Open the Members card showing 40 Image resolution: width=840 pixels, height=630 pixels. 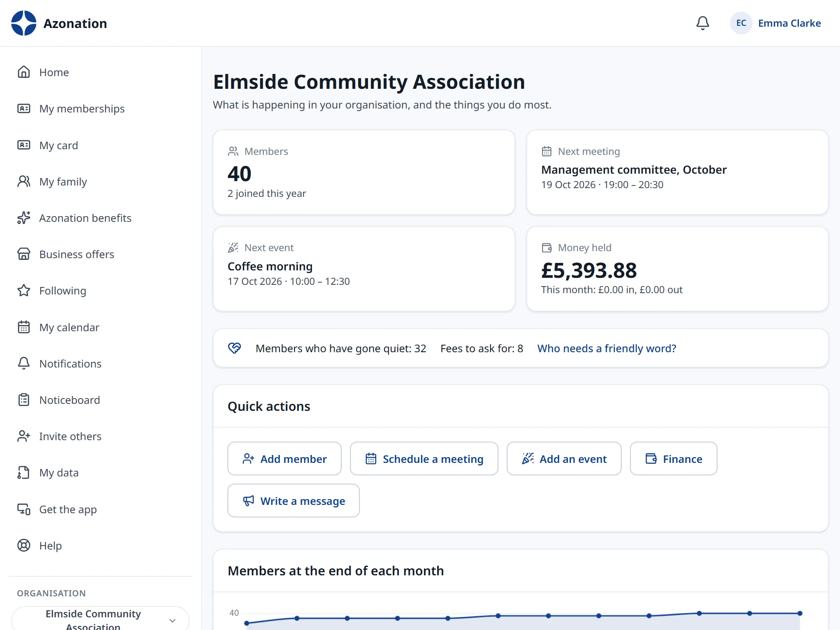point(364,172)
